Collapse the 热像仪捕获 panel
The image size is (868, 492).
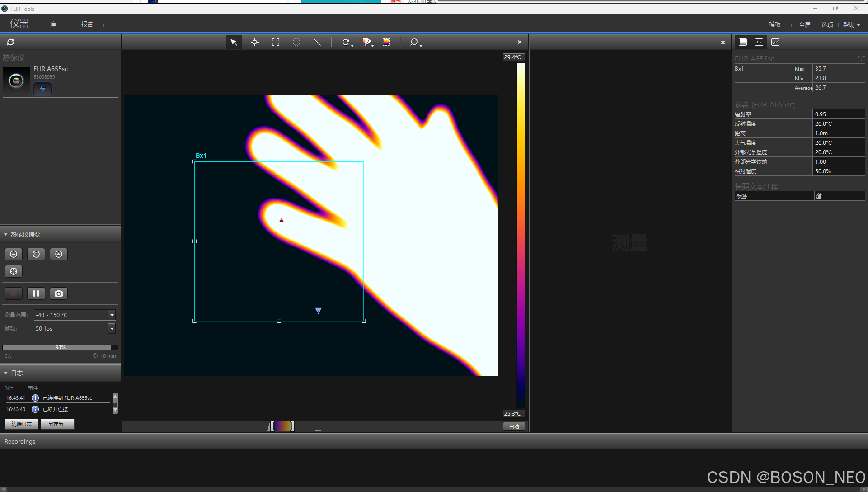pos(6,234)
